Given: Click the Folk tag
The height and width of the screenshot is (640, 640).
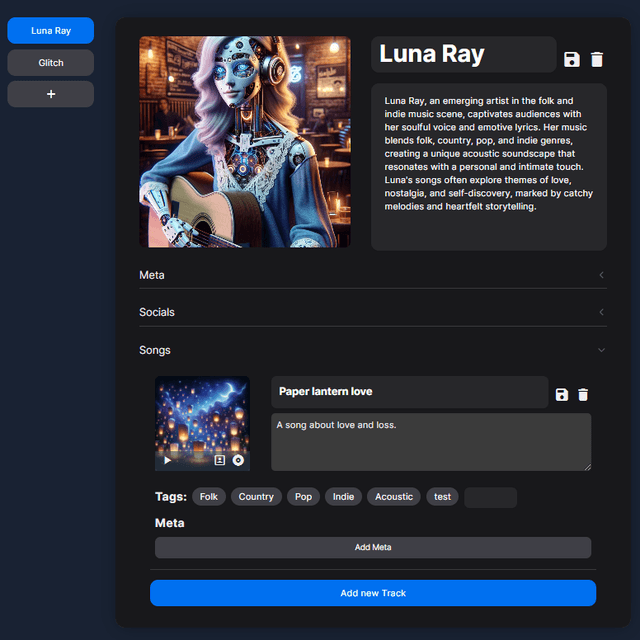Looking at the screenshot, I should pyautogui.click(x=208, y=497).
